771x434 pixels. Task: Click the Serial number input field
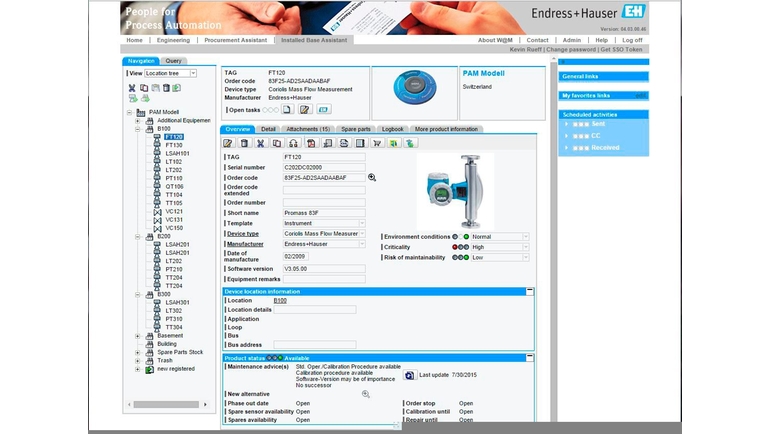click(324, 168)
